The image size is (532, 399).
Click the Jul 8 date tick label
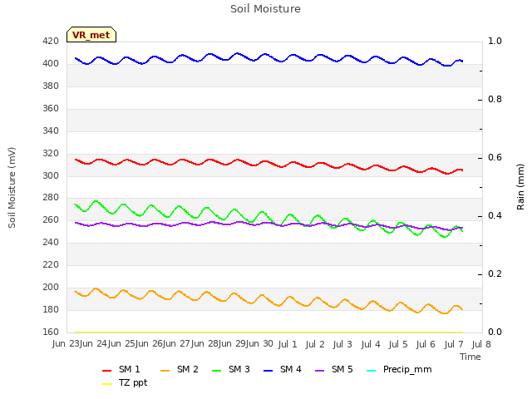pyautogui.click(x=481, y=344)
